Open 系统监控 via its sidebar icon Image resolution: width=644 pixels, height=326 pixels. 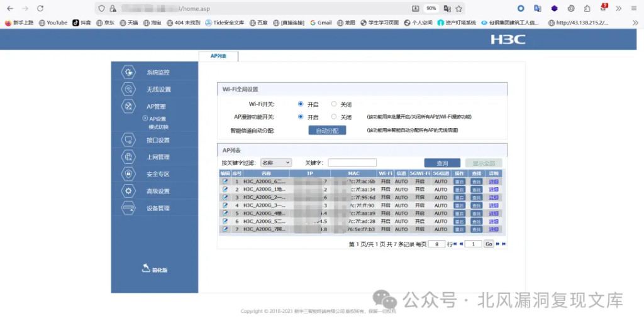(128, 72)
